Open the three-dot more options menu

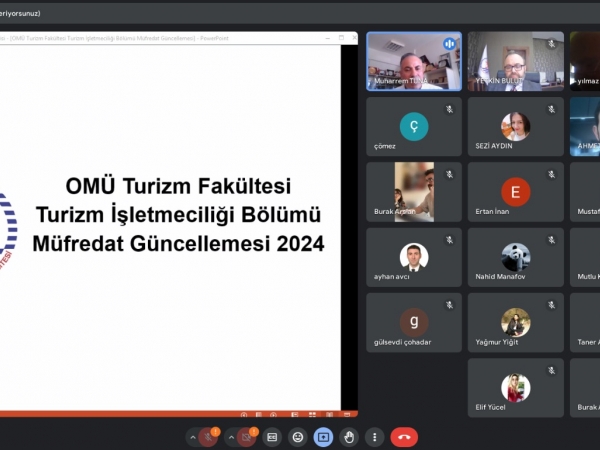(375, 437)
